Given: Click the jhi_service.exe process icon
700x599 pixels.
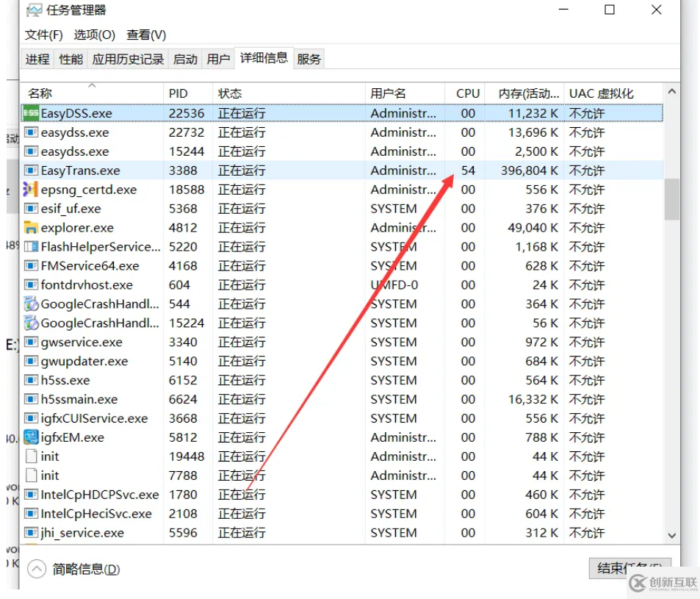Looking at the screenshot, I should [31, 532].
